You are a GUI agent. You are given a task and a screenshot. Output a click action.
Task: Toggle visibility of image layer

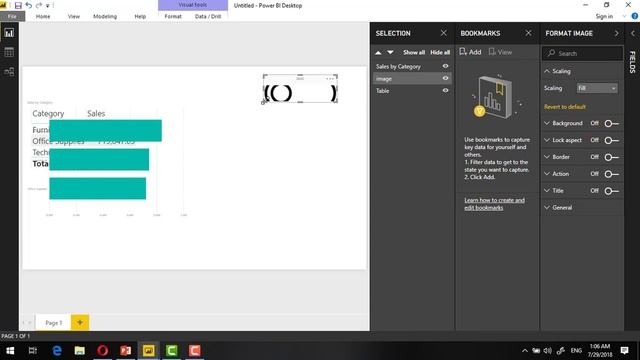(445, 78)
